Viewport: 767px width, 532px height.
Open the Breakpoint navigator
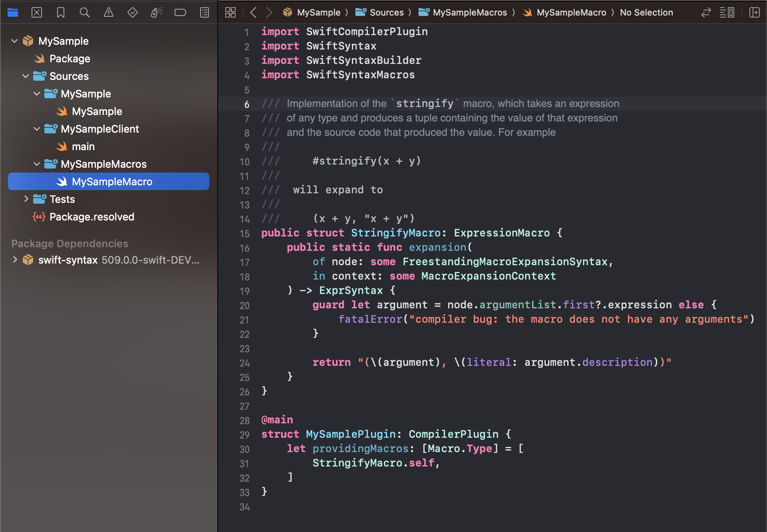(x=180, y=12)
